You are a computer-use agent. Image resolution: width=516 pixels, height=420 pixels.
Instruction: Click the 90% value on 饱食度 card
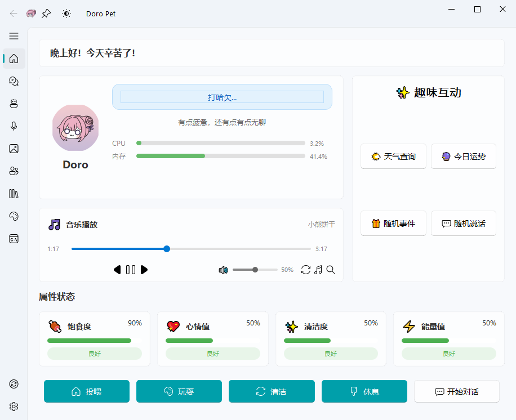pos(135,323)
